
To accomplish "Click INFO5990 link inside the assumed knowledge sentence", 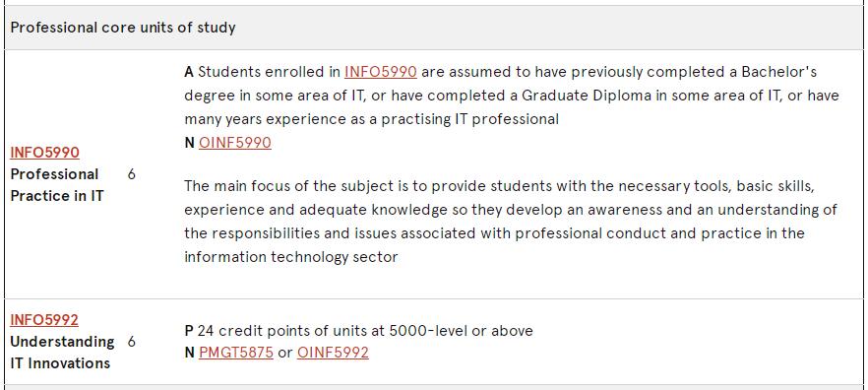I will pyautogui.click(x=380, y=72).
